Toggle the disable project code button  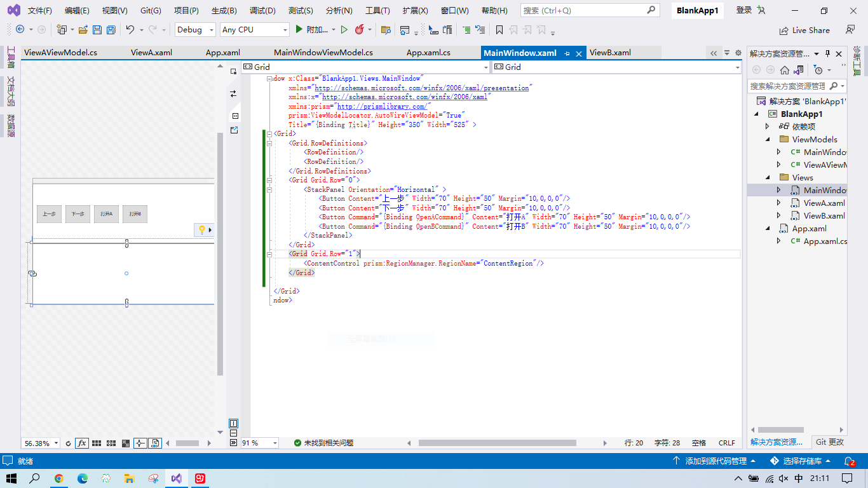[x=154, y=444]
